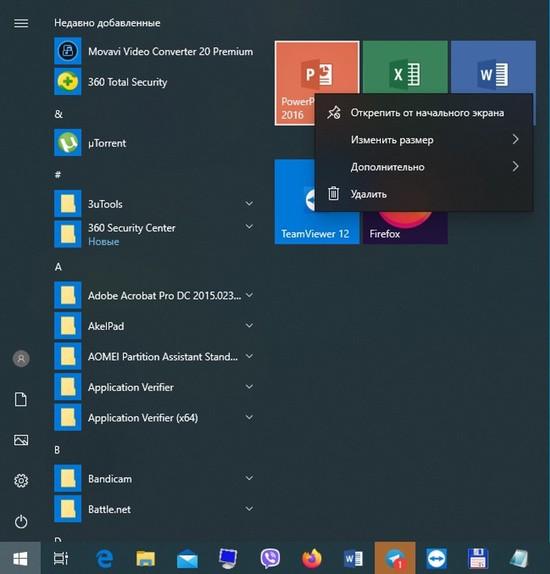Click the Battle.net folder icon
550x574 pixels.
point(68,508)
